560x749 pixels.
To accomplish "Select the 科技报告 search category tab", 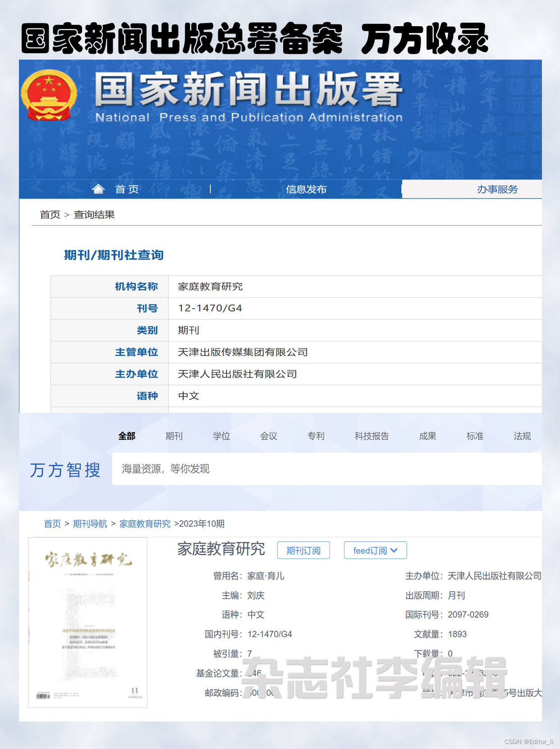I will (372, 436).
